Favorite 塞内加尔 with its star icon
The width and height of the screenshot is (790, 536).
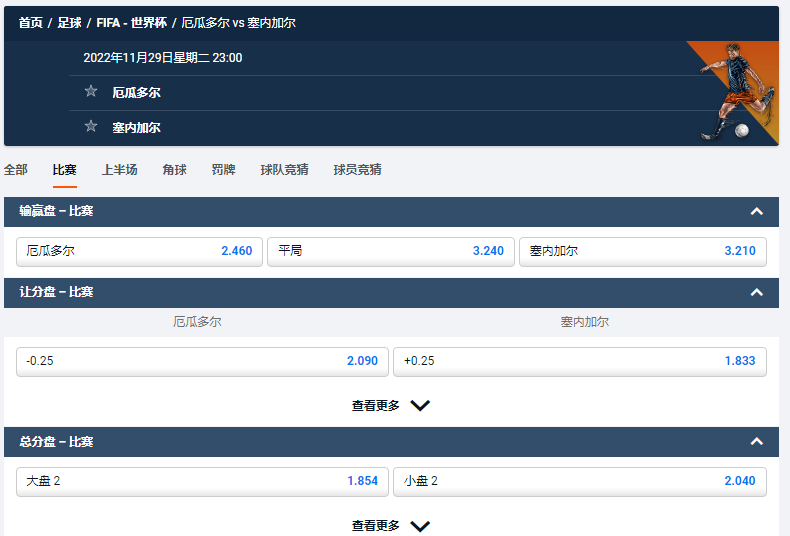pos(91,126)
